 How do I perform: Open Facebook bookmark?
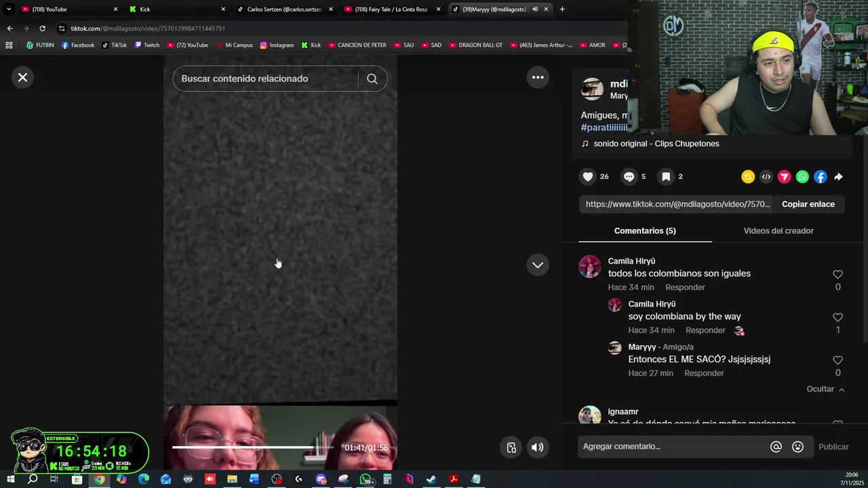(x=78, y=45)
